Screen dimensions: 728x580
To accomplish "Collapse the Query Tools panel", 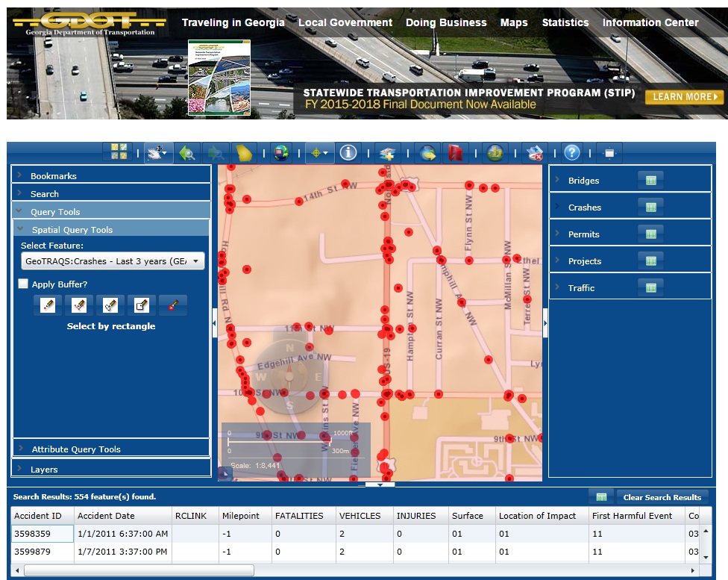I will (111, 211).
